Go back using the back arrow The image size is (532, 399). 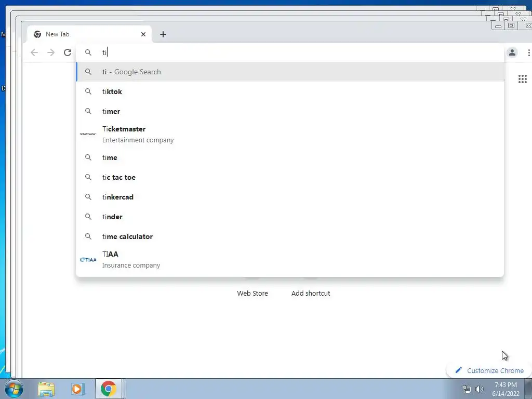pos(34,52)
